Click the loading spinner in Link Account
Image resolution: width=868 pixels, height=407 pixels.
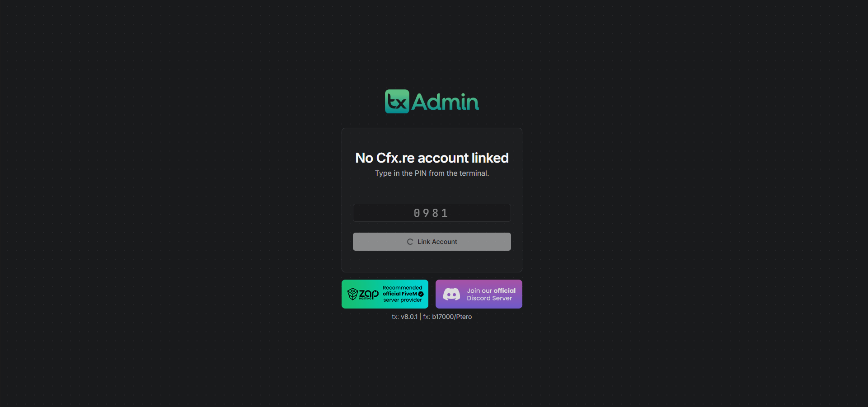click(x=410, y=242)
